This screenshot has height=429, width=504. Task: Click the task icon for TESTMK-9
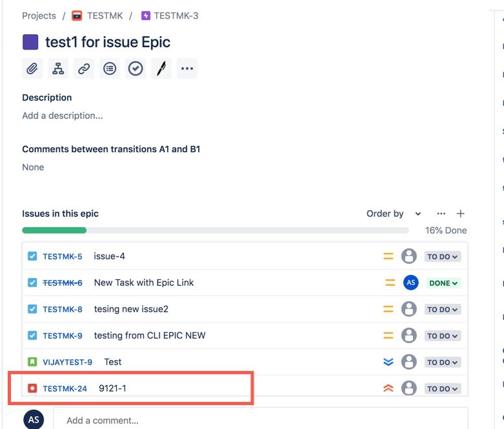32,335
